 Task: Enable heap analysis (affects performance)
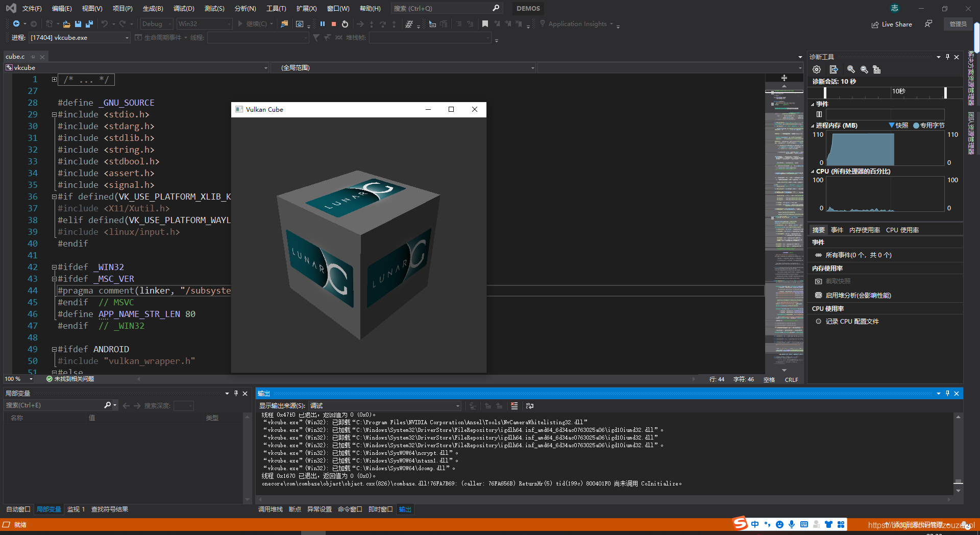click(853, 296)
